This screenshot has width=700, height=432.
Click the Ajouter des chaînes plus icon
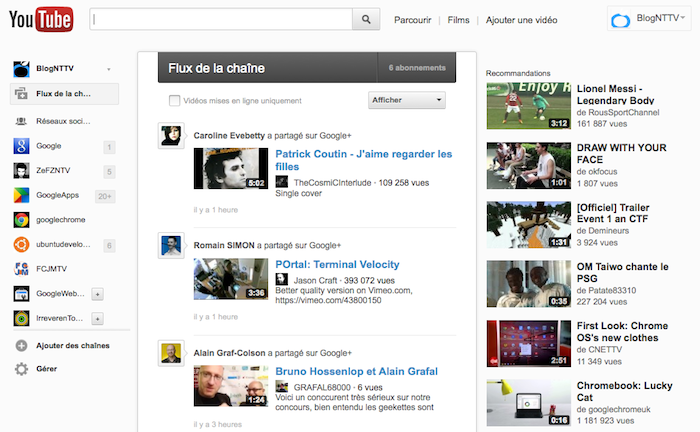(21, 345)
